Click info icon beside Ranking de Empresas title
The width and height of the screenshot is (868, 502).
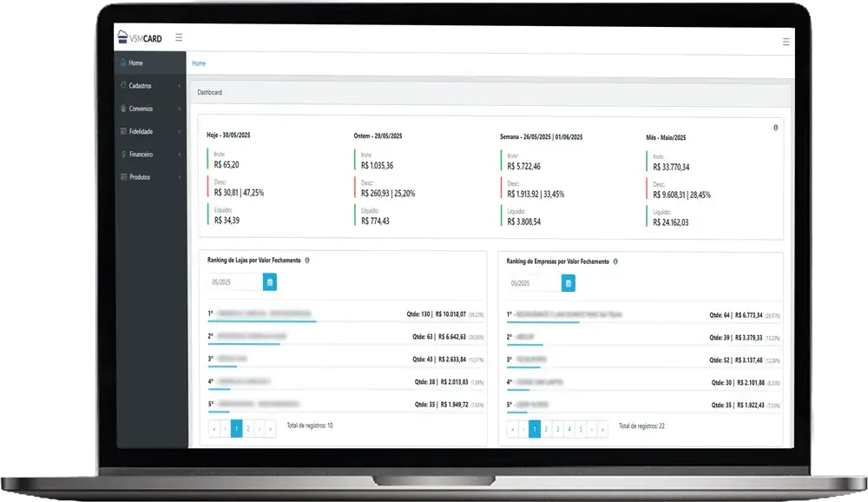(x=616, y=261)
